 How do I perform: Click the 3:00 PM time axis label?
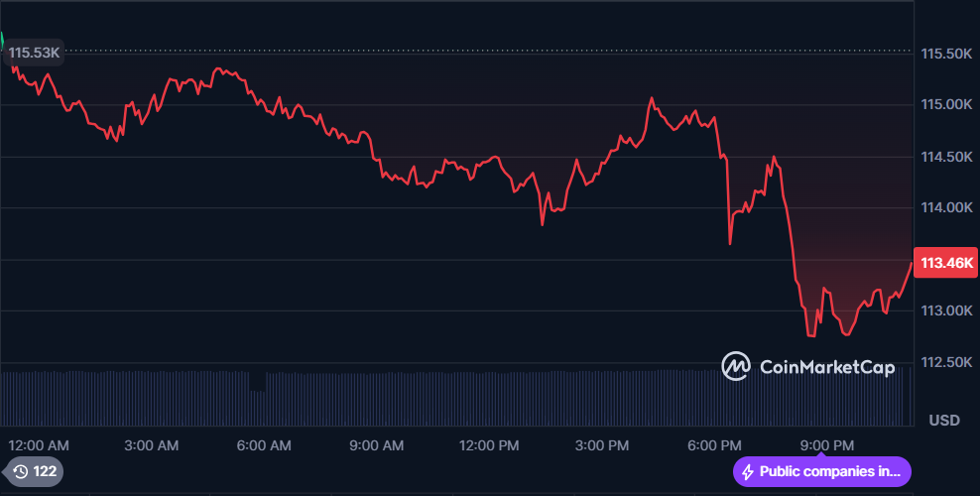(x=602, y=445)
